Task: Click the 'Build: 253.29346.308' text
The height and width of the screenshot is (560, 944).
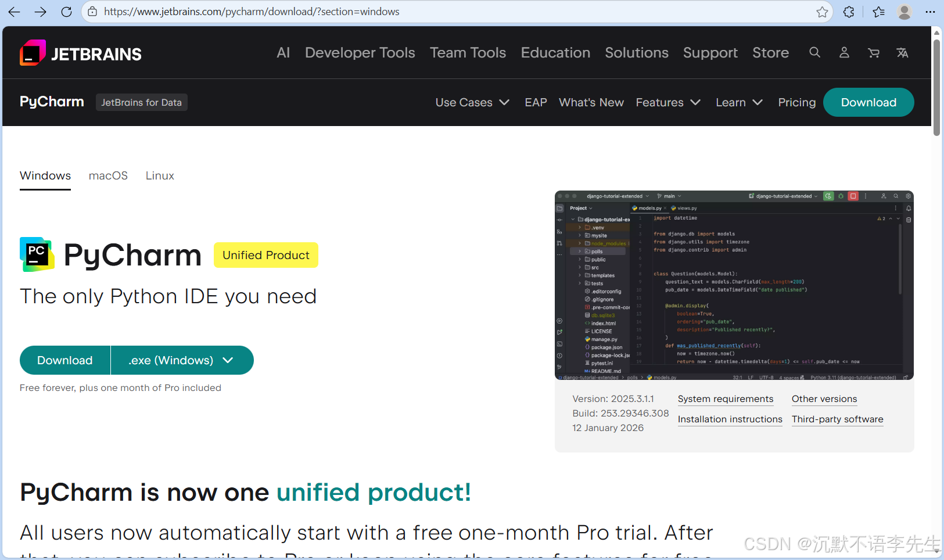Action: tap(620, 413)
